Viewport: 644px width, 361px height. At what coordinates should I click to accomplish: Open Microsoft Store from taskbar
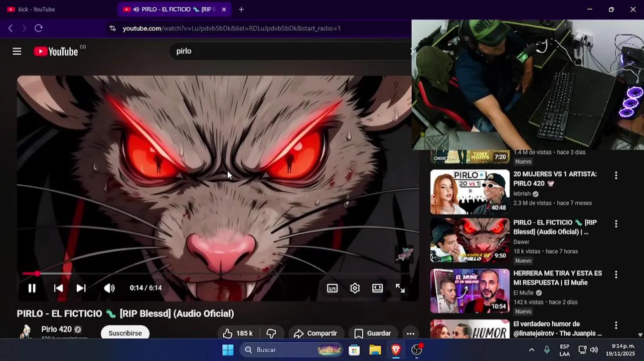click(354, 350)
